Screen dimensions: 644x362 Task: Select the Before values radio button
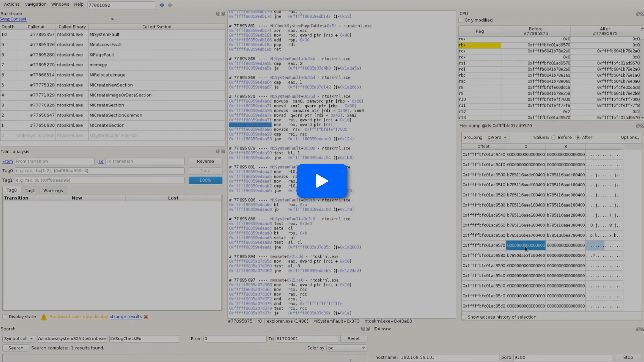[554, 137]
